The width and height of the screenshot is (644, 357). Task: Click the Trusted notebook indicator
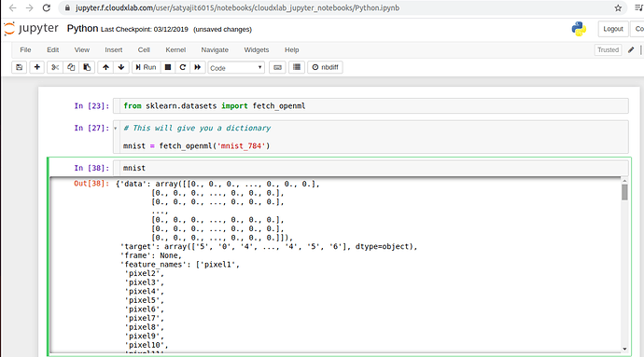(x=608, y=49)
